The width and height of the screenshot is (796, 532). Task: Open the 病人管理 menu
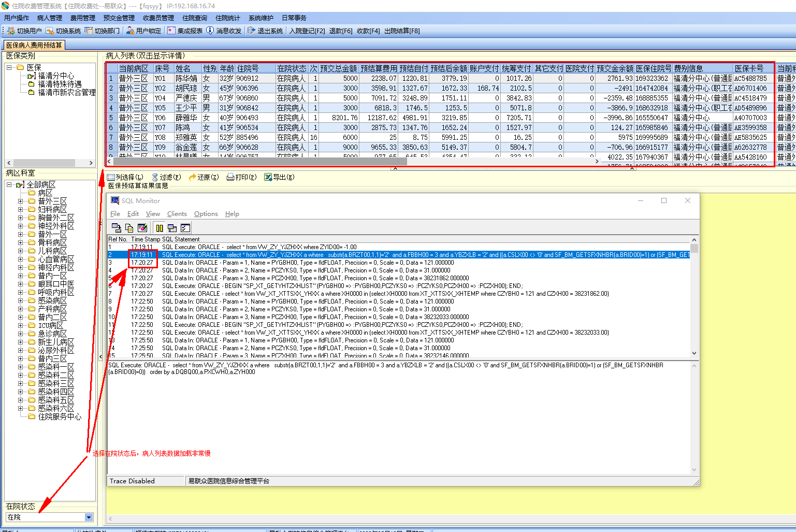pyautogui.click(x=50, y=18)
